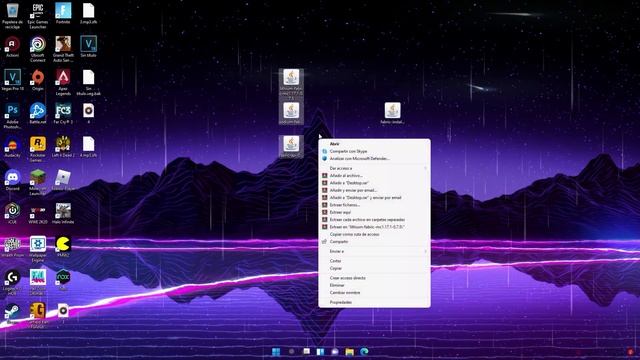Select the Nox emulator shortcut
640x360 pixels.
[x=63, y=280]
